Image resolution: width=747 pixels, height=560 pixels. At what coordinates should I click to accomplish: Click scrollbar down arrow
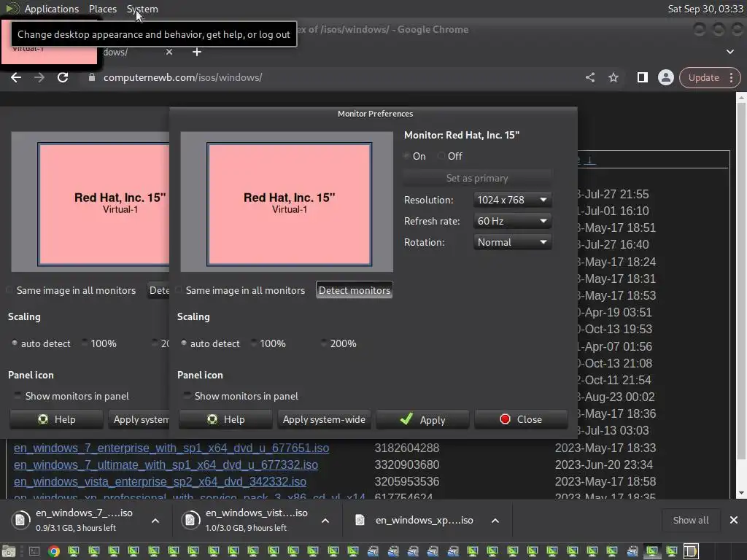741,494
